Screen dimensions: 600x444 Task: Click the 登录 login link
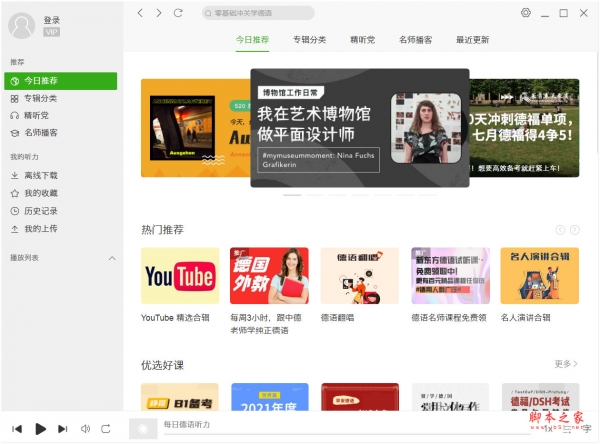pos(52,20)
